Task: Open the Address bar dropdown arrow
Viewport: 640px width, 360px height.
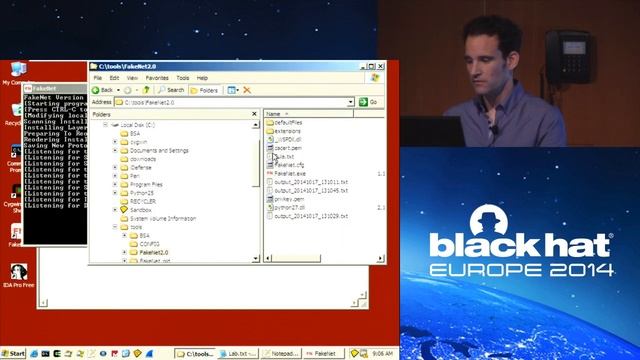Action: tap(351, 102)
